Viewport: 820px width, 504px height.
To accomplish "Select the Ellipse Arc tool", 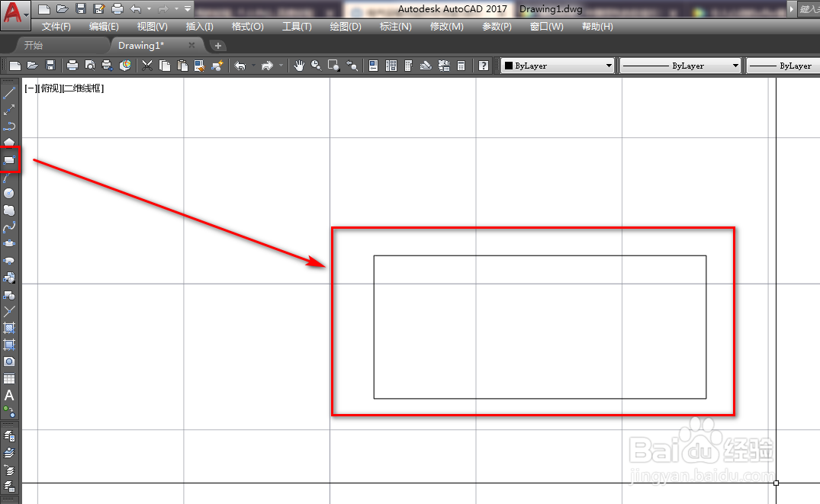I will click(x=9, y=260).
